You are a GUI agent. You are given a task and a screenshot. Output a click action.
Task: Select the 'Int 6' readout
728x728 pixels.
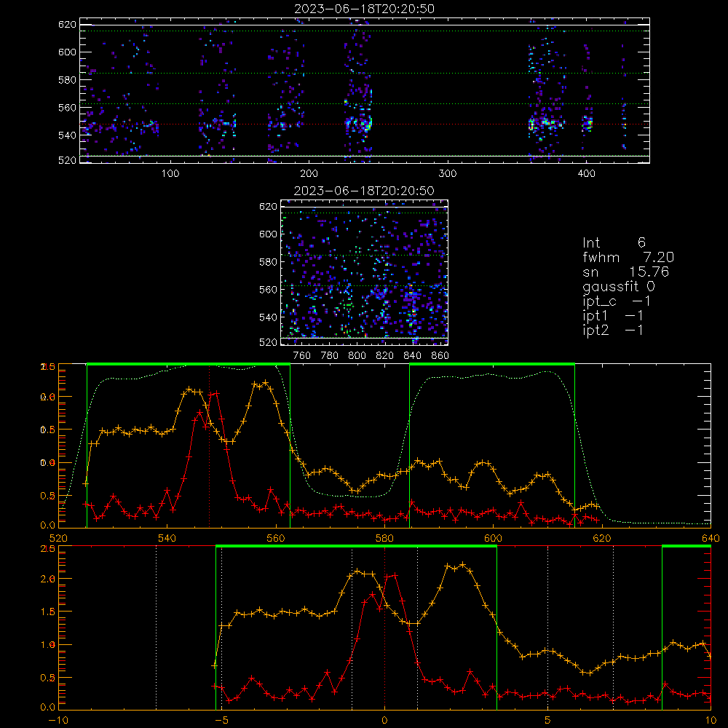pos(614,242)
